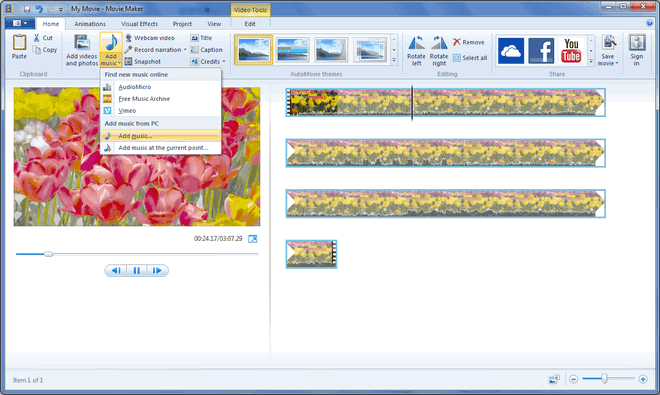Screen dimensions: 660x395
Task: Expand the Share destinations gallery
Action: (x=591, y=61)
